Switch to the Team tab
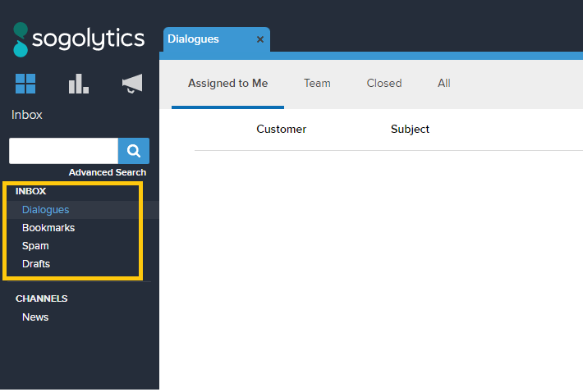 [x=317, y=83]
